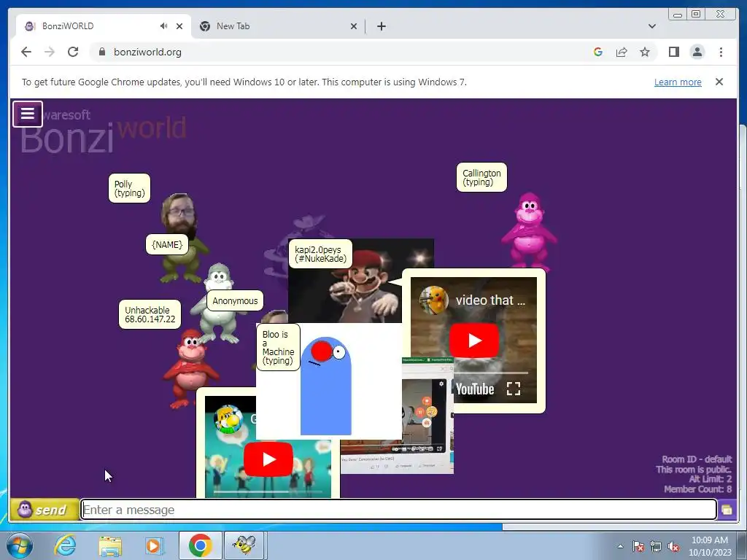The width and height of the screenshot is (747, 560).
Task: Open the Learn more link
Action: [678, 82]
